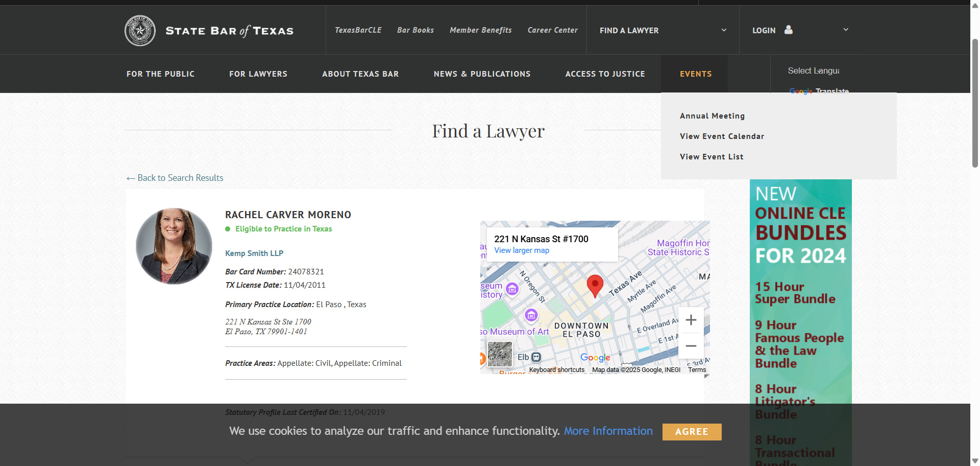Open Career Center link
The height and width of the screenshot is (466, 980).
(x=553, y=30)
